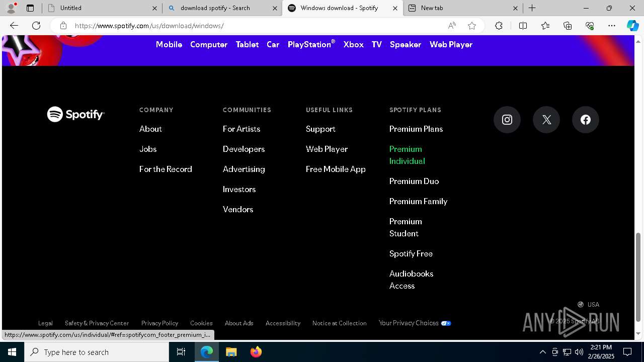Open Audiobooks Access link
Screen dimensions: 644x362
click(411, 280)
